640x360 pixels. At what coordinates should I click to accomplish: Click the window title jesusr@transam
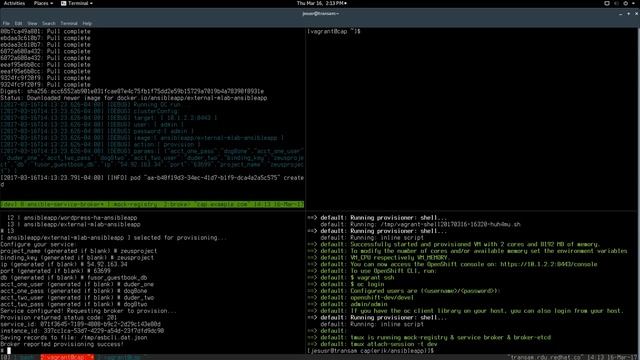coord(320,13)
